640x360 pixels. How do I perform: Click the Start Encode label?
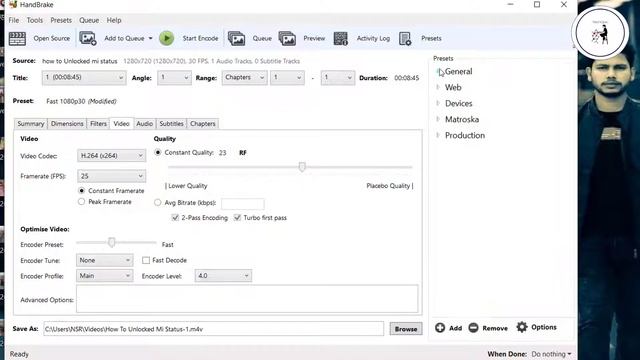[200, 38]
